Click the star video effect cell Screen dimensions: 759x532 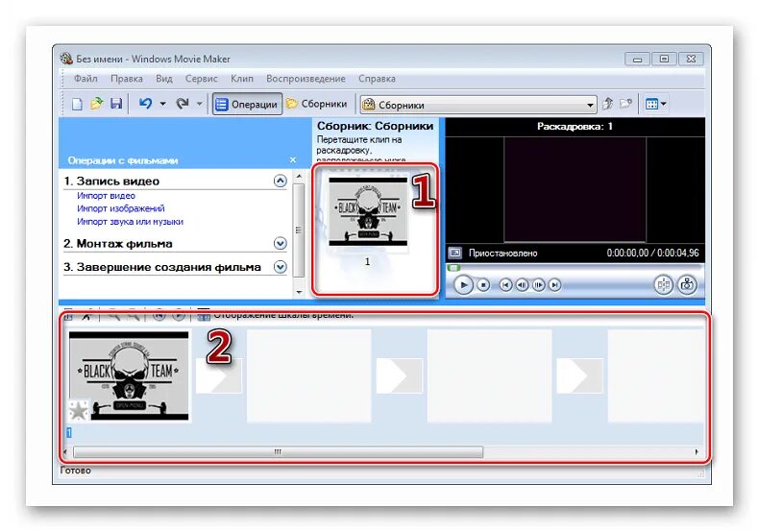tap(79, 410)
